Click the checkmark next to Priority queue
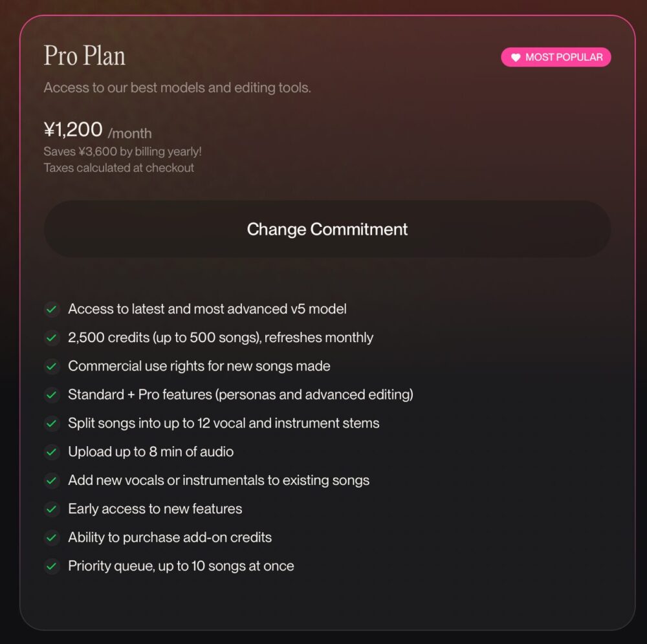 [52, 566]
